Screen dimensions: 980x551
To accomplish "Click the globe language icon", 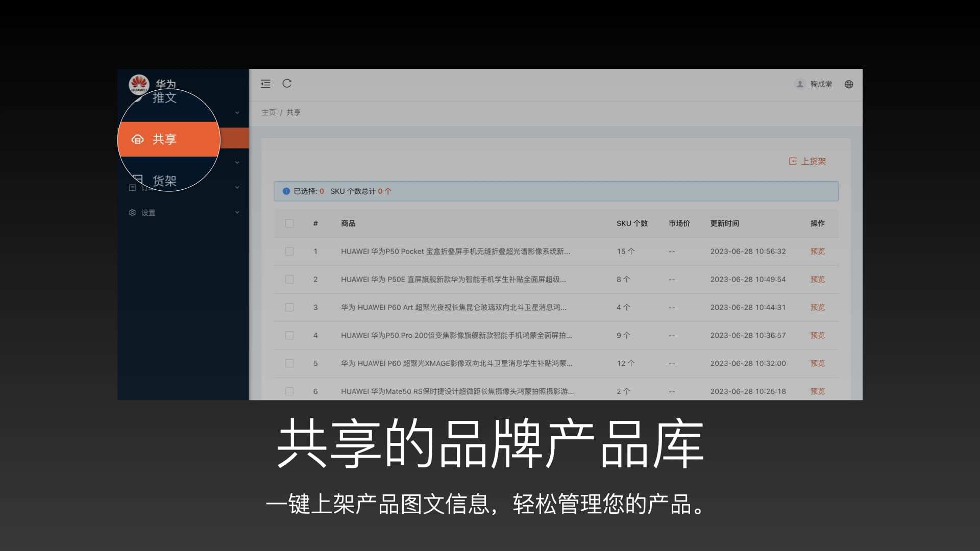I will coord(849,84).
